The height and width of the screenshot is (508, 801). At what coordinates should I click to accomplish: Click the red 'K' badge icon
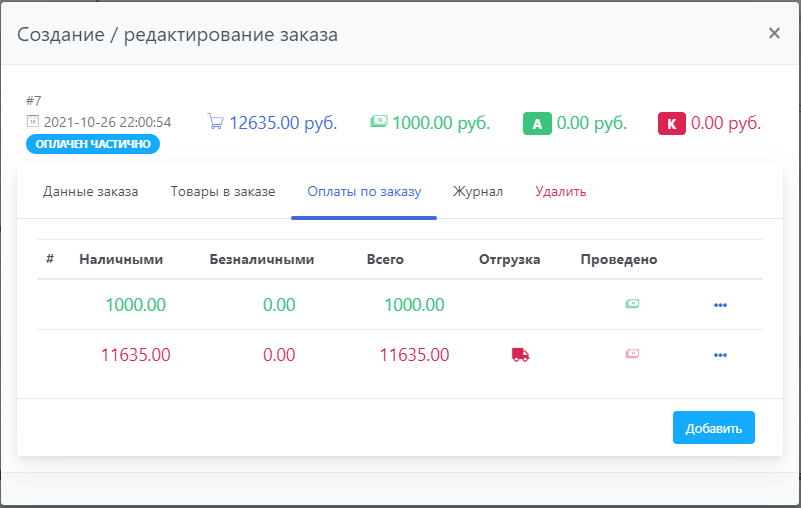pyautogui.click(x=671, y=124)
